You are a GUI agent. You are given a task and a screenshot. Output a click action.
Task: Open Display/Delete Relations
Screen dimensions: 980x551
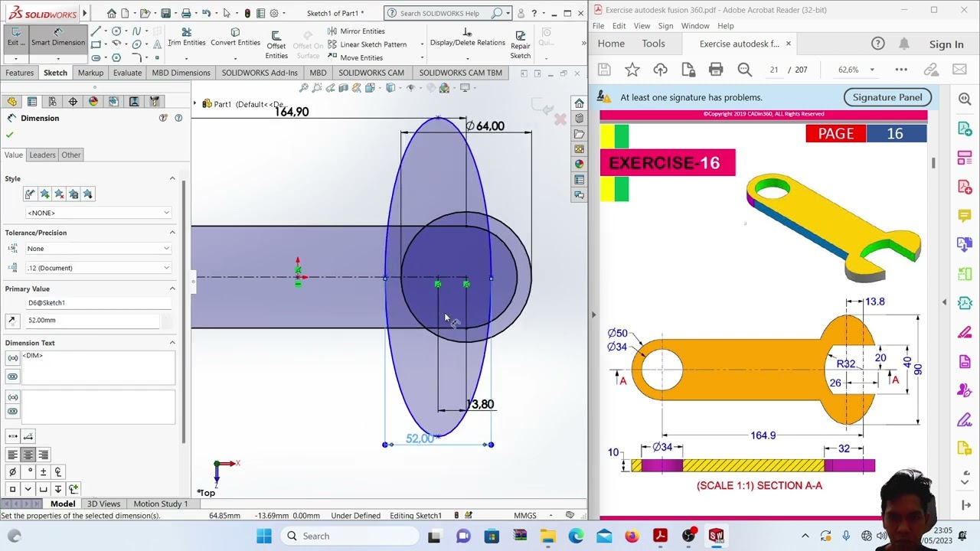[467, 37]
